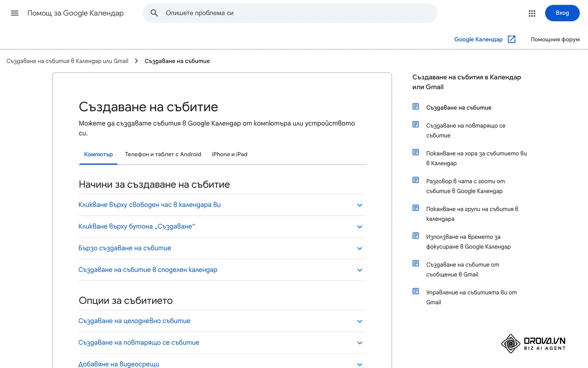This screenshot has width=588, height=368.
Task: Go to breadcrumb Създаване на събития в Календар или Gmail
Action: (x=67, y=61)
